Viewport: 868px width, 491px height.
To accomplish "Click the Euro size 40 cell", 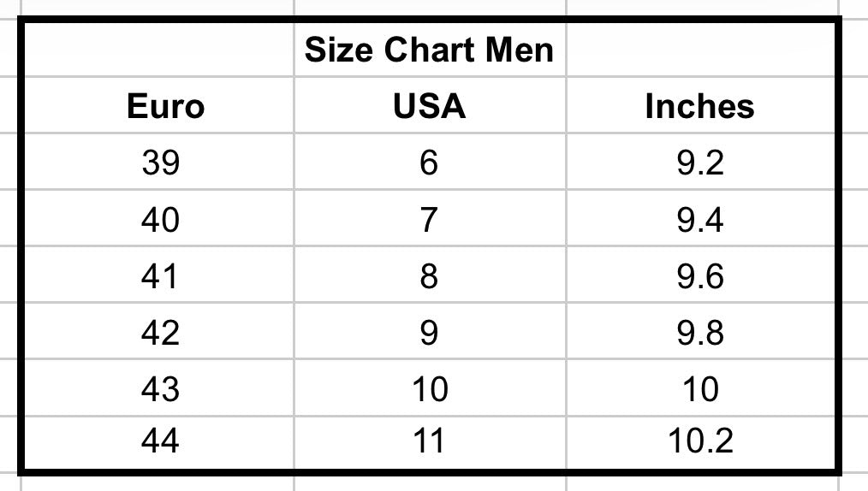I will coord(160,220).
